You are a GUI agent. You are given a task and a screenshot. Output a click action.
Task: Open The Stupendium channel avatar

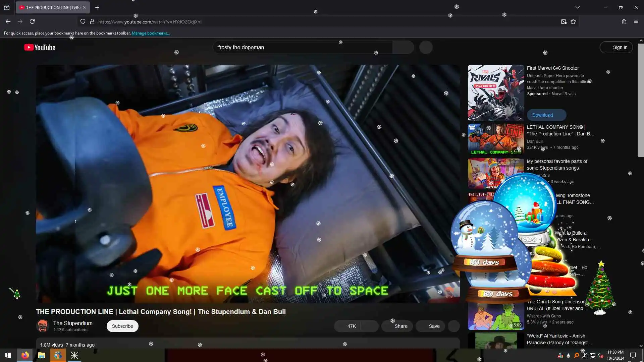(43, 326)
